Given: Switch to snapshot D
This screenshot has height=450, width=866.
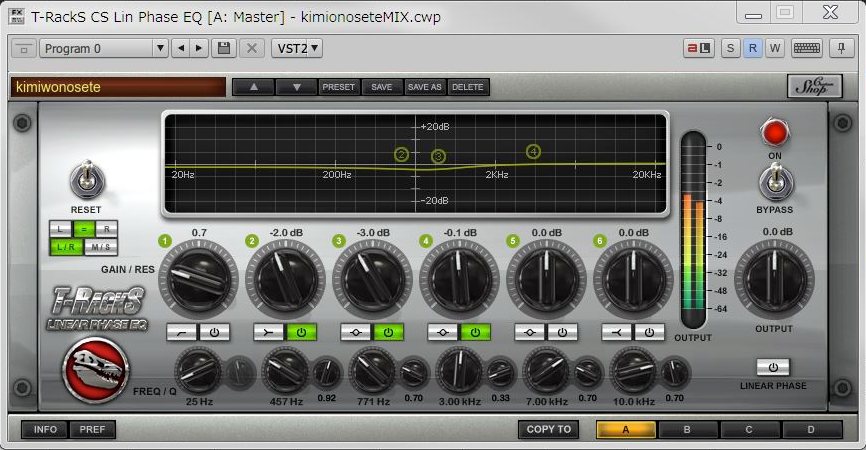Looking at the screenshot, I should pos(811,430).
